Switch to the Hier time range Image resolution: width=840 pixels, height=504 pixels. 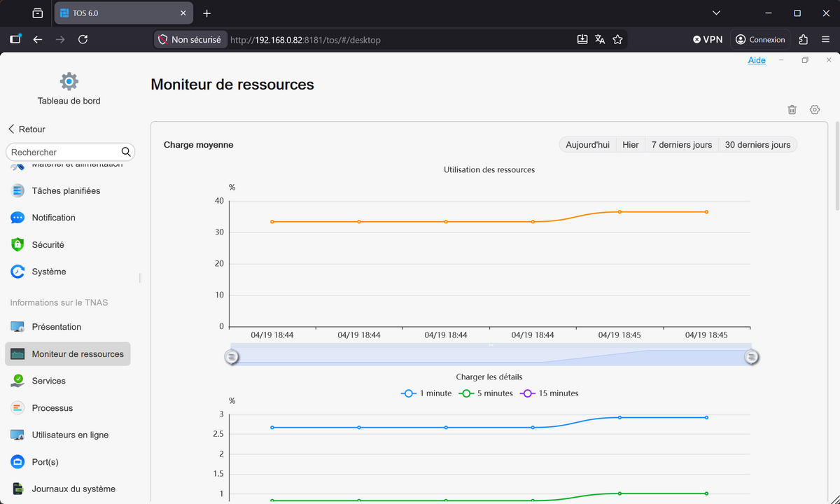pyautogui.click(x=631, y=145)
